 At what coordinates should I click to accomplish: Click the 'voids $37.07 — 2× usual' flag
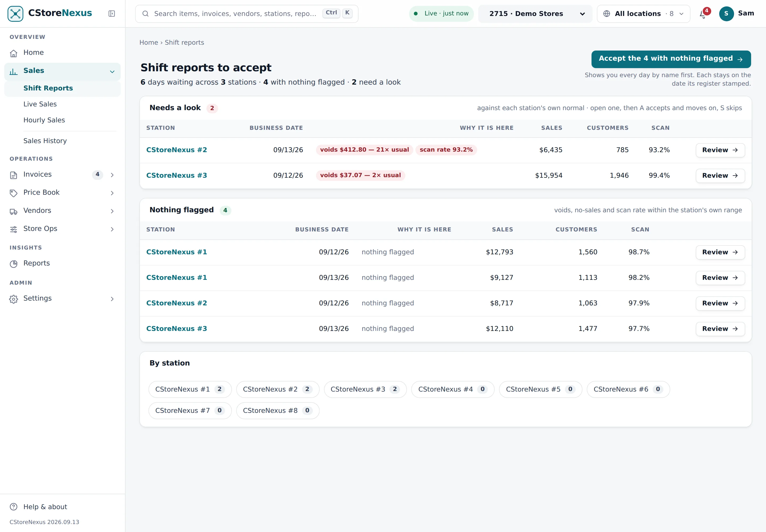click(x=360, y=176)
